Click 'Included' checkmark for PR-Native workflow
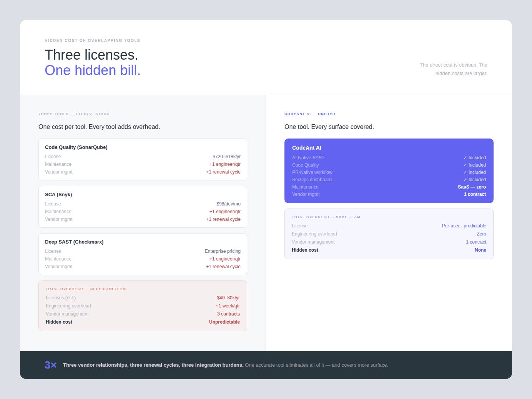Screen dimensions: 532x399 (474, 172)
